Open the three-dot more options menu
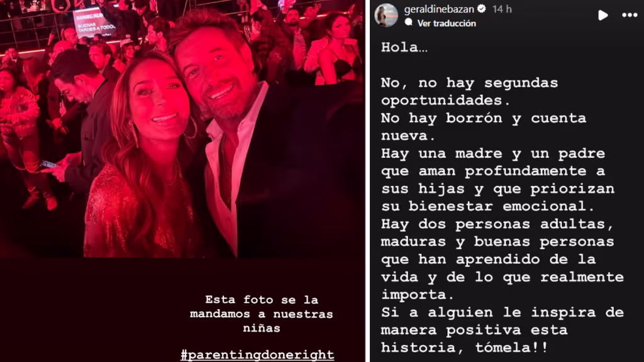Image resolution: width=644 pixels, height=362 pixels. [x=629, y=15]
